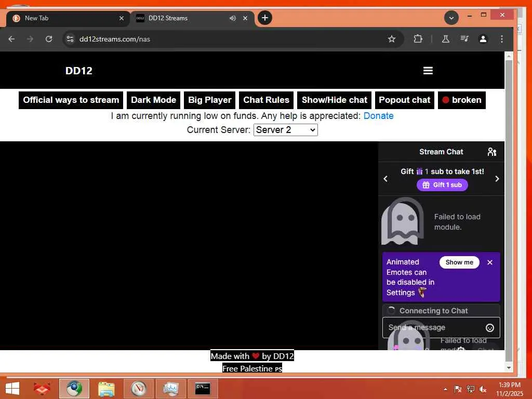The height and width of the screenshot is (399, 532).
Task: Open the Chat Rules button
Action: pyautogui.click(x=267, y=100)
